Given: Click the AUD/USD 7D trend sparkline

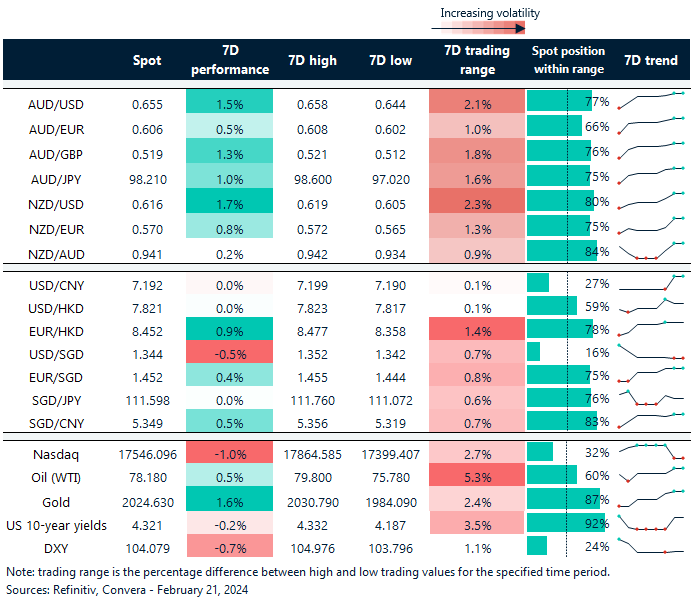Looking at the screenshot, I should [651, 101].
